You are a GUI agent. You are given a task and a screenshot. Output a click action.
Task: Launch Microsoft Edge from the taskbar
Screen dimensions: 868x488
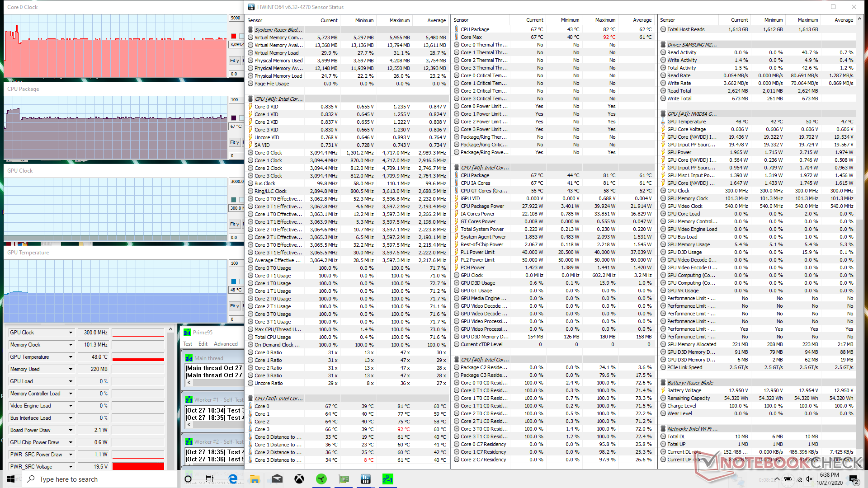pos(233,479)
